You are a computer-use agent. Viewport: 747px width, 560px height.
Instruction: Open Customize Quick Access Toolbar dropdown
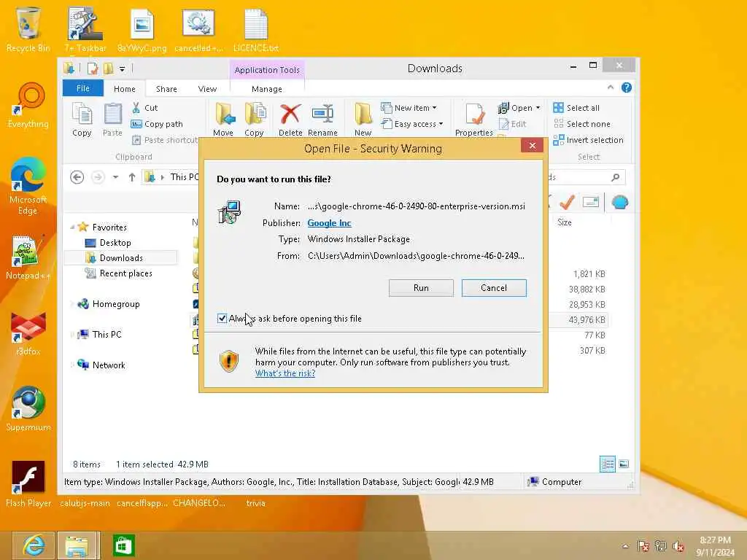tap(123, 69)
